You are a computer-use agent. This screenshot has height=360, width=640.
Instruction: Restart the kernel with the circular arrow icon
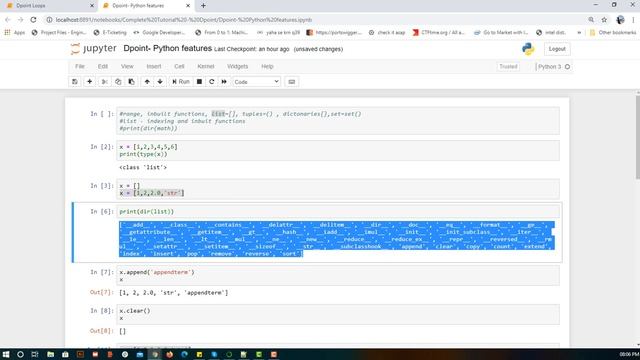click(x=211, y=82)
